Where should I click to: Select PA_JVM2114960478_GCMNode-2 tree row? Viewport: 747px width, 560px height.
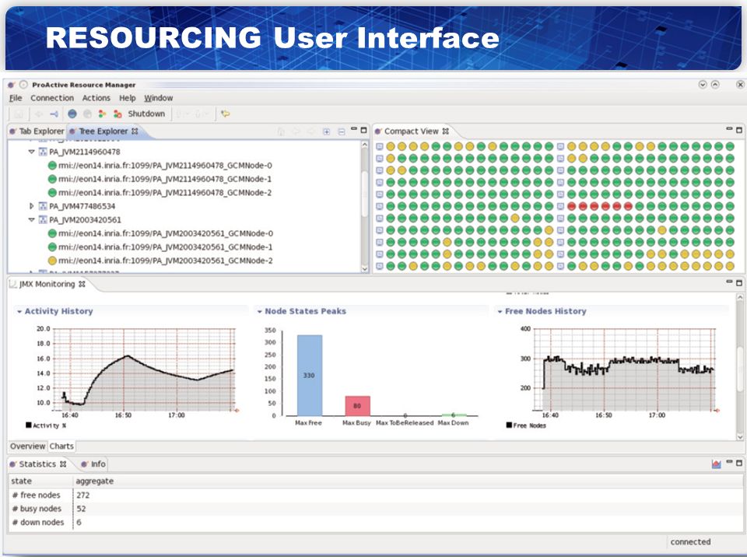[160, 193]
